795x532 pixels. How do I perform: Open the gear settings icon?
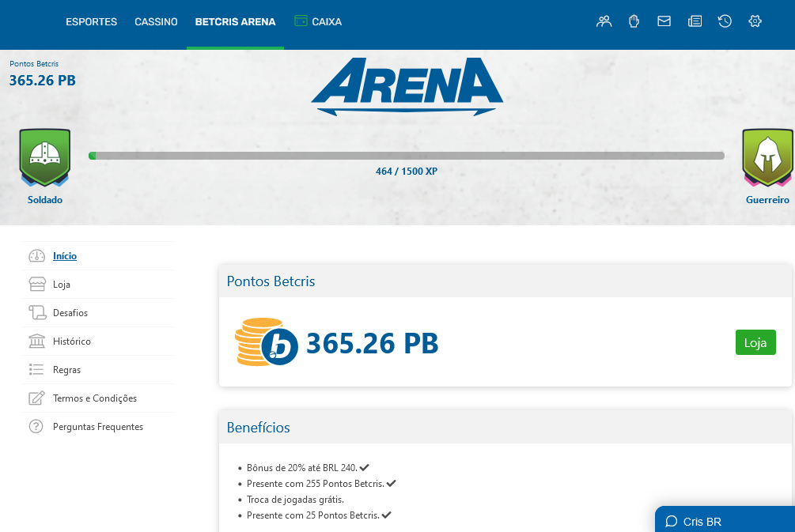(x=755, y=21)
